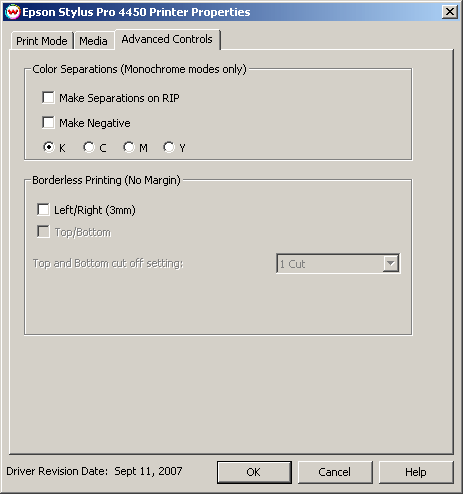Screen dimensions: 463x494
Task: Open Help for printer properties
Action: tap(416, 472)
